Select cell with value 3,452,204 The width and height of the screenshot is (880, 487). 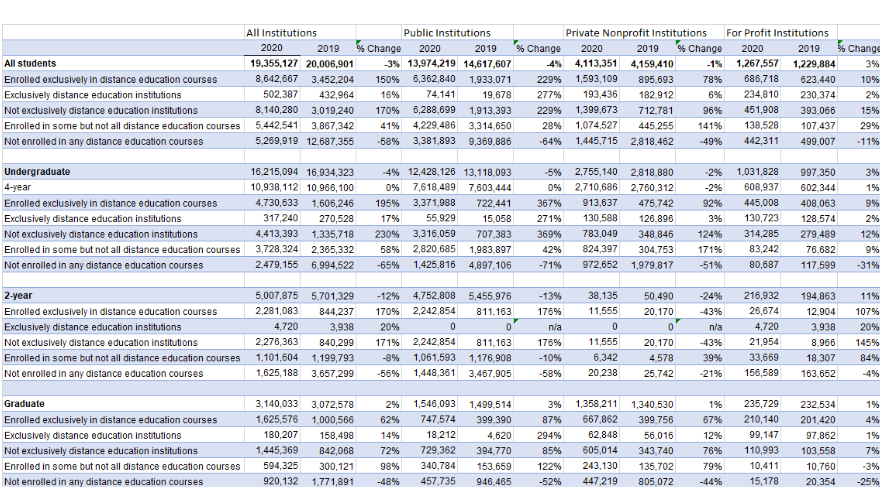tap(328, 80)
